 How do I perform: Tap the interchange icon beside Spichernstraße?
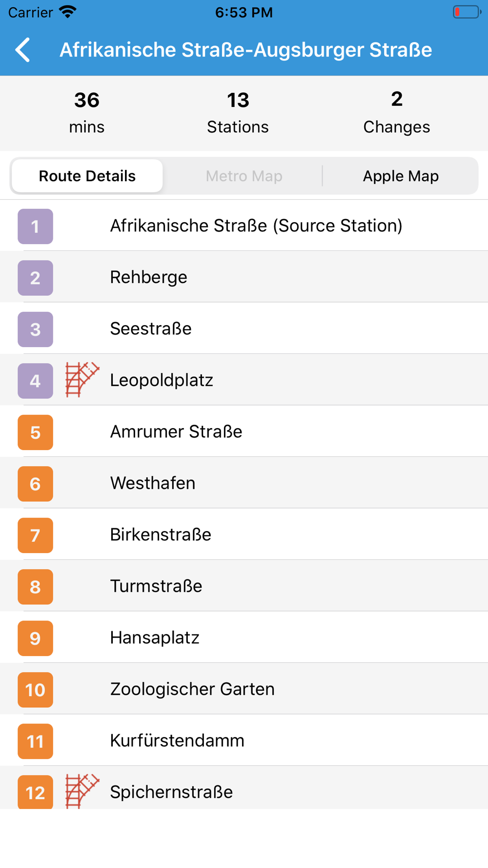tap(82, 791)
